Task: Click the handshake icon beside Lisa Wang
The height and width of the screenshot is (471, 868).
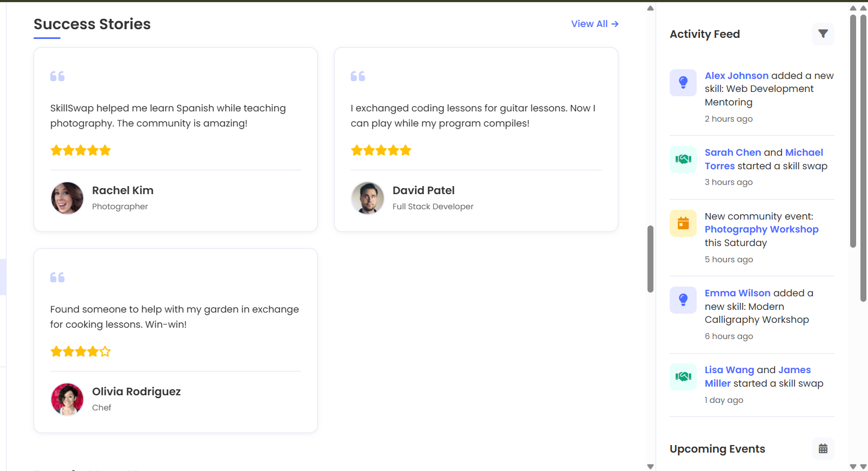Action: 683,377
